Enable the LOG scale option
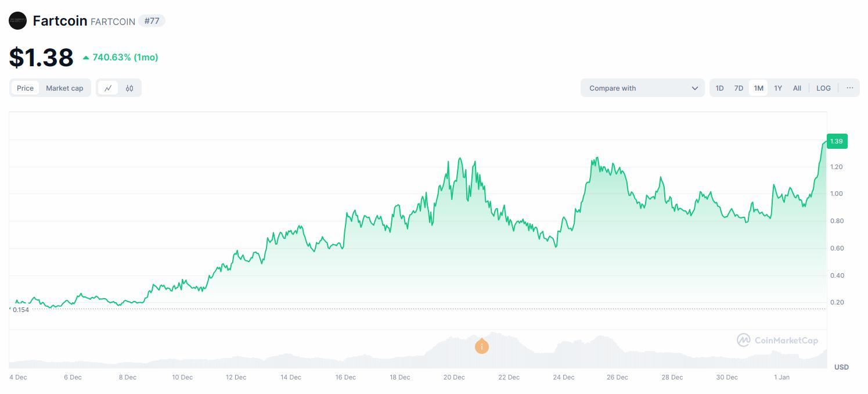The width and height of the screenshot is (868, 394). [823, 88]
